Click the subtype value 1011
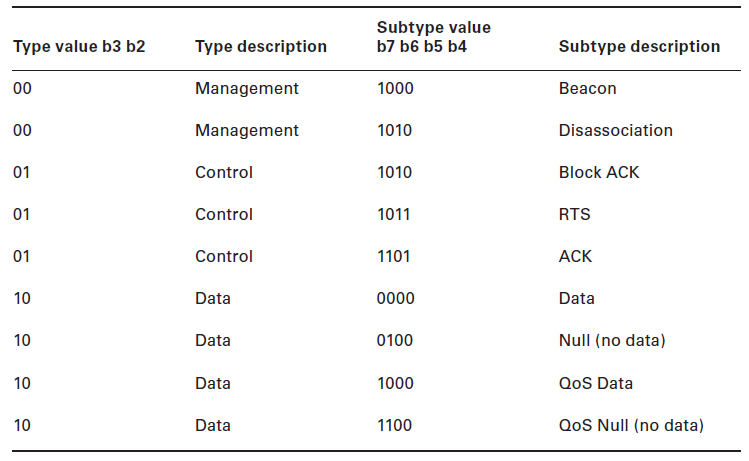The height and width of the screenshot is (461, 749). (x=394, y=214)
